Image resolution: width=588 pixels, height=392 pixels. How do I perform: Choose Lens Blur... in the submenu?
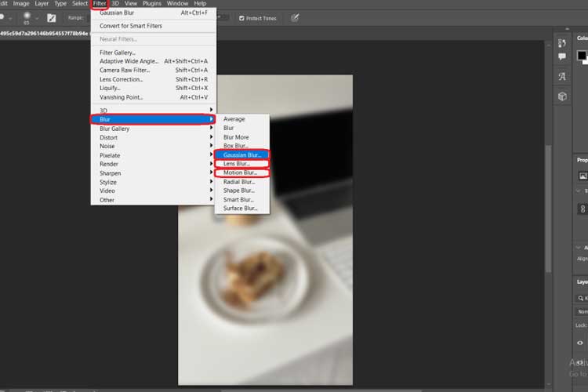(242, 164)
